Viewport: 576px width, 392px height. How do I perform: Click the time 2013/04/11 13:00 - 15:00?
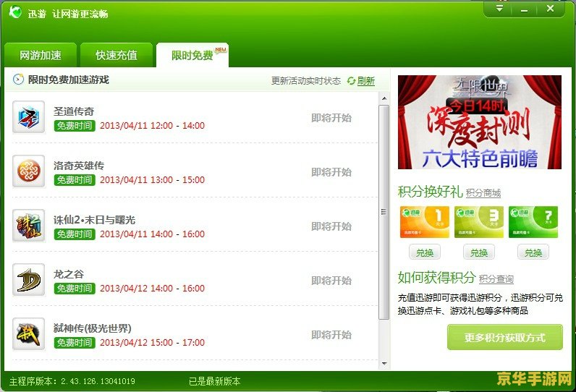pyautogui.click(x=153, y=180)
